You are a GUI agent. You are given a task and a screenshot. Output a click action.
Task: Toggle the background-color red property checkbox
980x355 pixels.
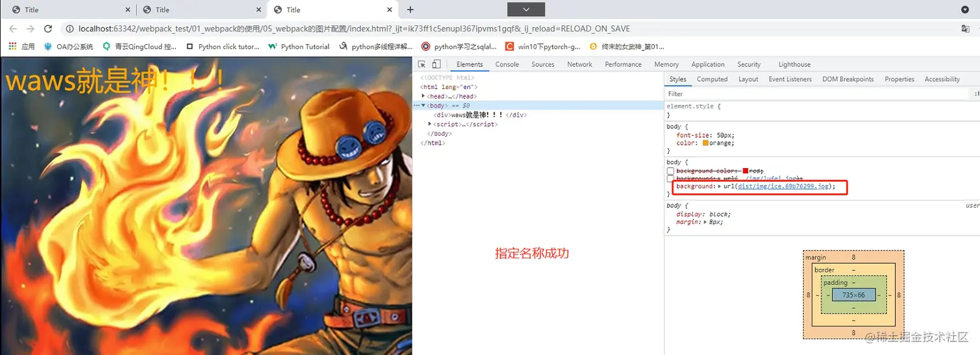point(671,171)
